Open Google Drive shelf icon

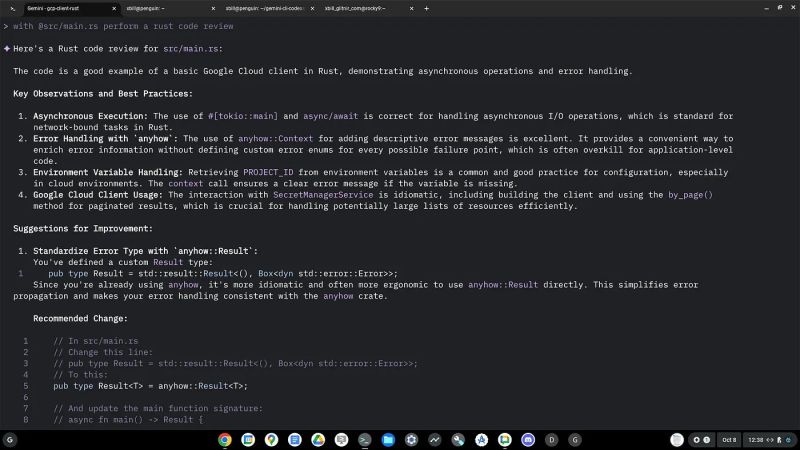[318, 439]
